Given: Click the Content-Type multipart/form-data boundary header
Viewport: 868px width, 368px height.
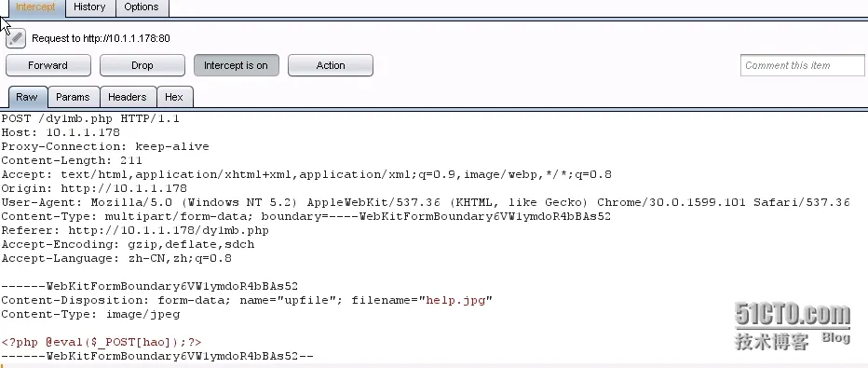Looking at the screenshot, I should (305, 216).
